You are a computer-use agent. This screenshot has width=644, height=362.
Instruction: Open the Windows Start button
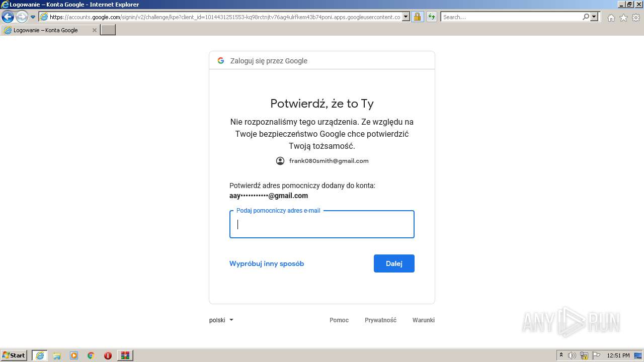(x=14, y=355)
